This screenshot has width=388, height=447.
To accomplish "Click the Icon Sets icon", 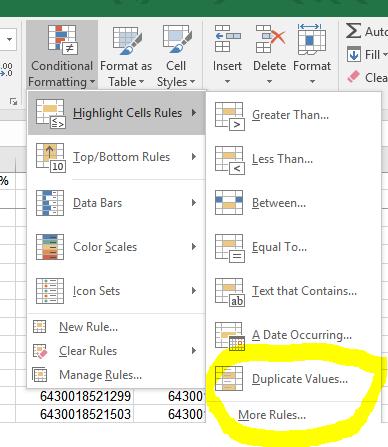I will click(50, 291).
